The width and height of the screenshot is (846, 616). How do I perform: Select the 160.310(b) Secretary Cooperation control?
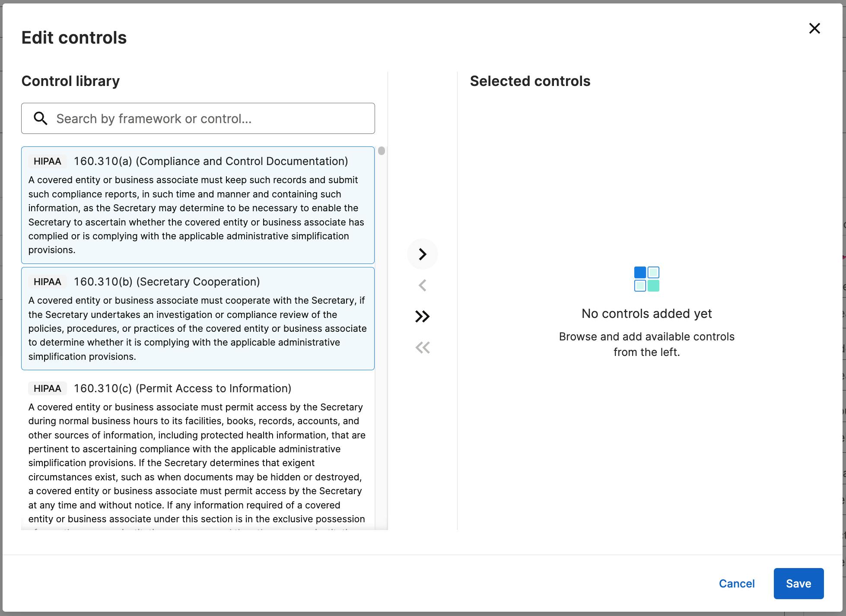tap(167, 282)
